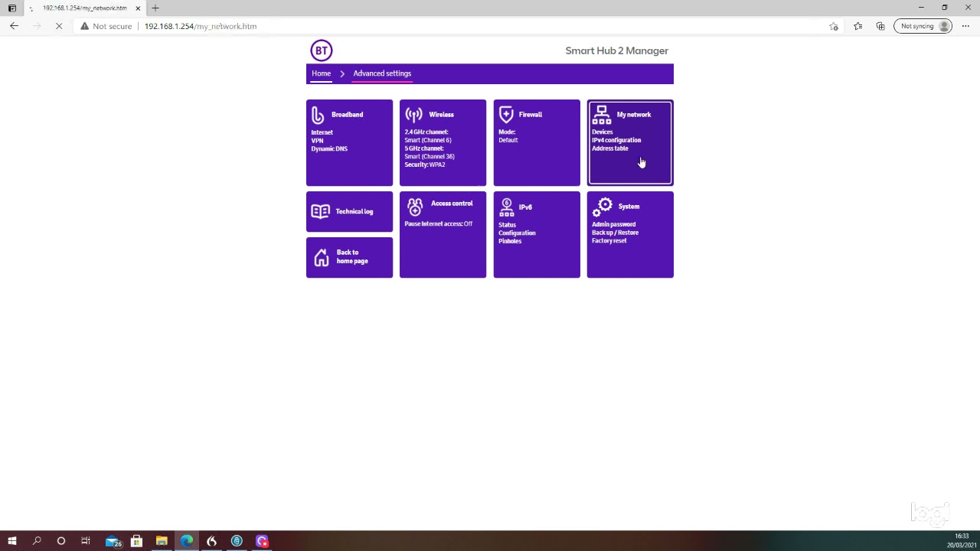Click Pinholes under IPv6
This screenshot has height=551, width=980.
(510, 242)
